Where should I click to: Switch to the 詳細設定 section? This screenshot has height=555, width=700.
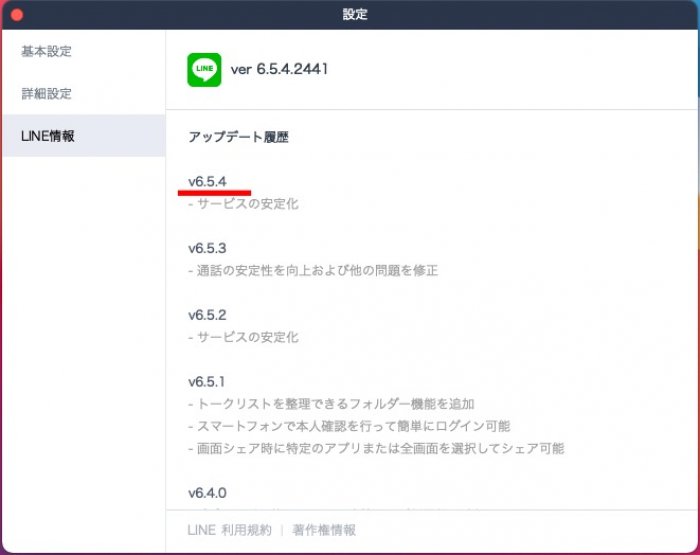coord(46,93)
